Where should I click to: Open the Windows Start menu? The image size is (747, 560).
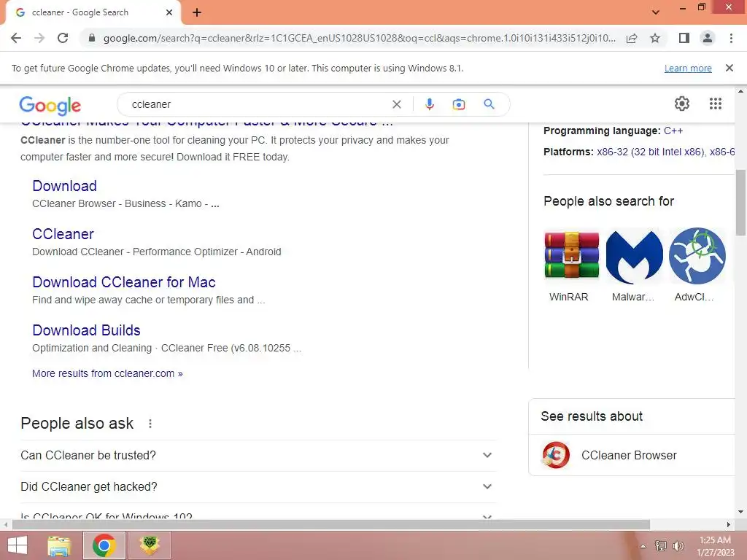tap(18, 545)
